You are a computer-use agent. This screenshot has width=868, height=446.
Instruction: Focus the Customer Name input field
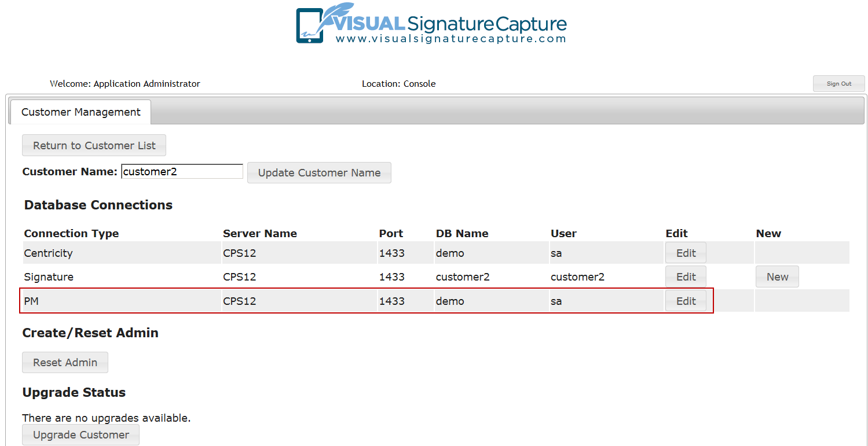182,171
